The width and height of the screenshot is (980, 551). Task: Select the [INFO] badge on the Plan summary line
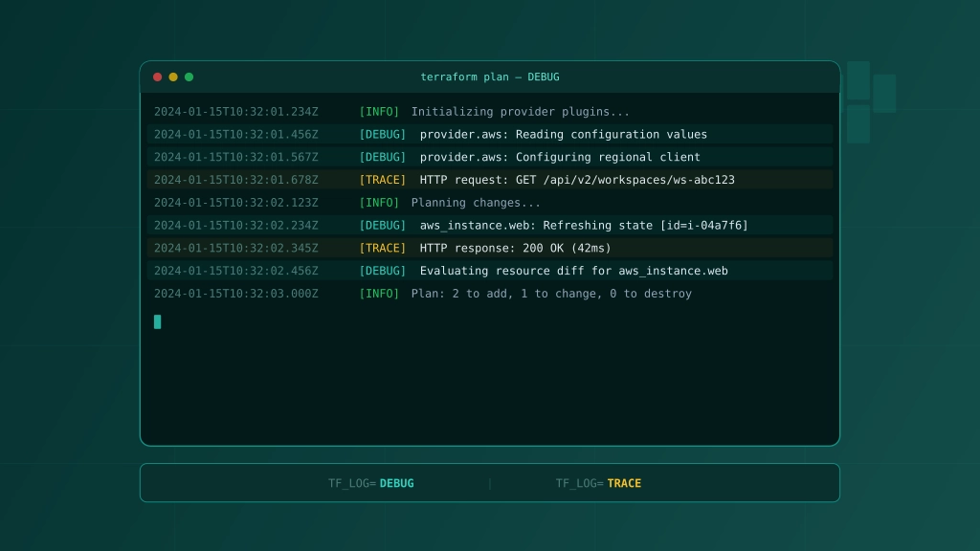point(379,294)
